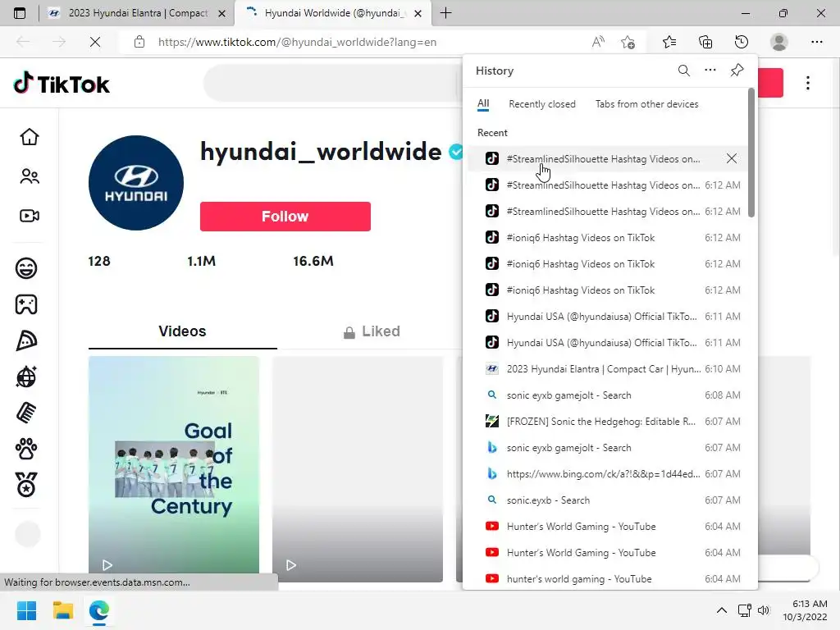Switch to the 2023 Hyundai Elantra tab
This screenshot has width=840, height=630.
pyautogui.click(x=137, y=13)
